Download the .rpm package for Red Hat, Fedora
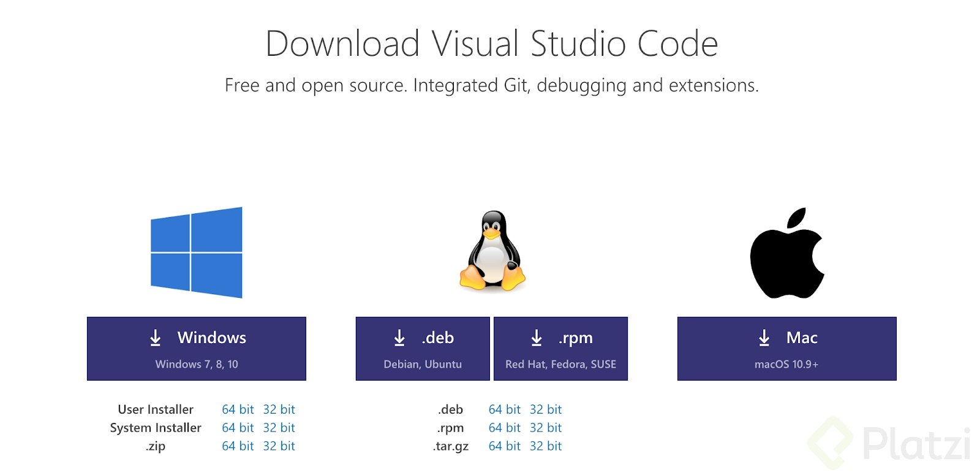 pyautogui.click(x=560, y=349)
